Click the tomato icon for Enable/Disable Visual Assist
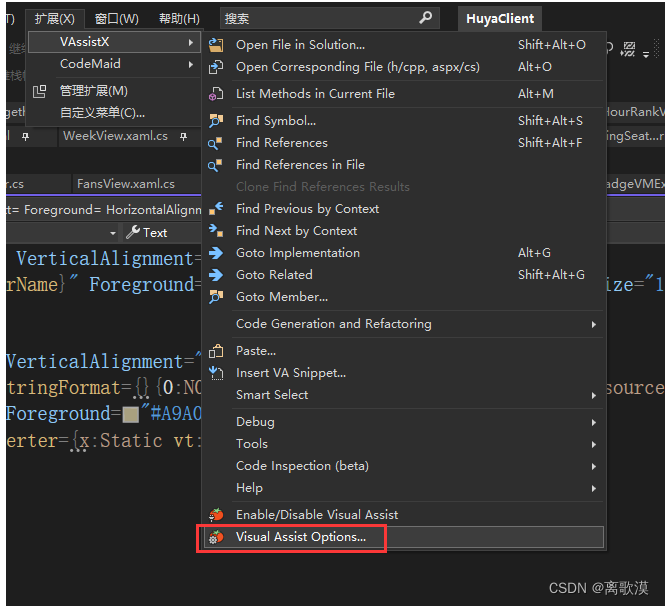 pos(216,514)
